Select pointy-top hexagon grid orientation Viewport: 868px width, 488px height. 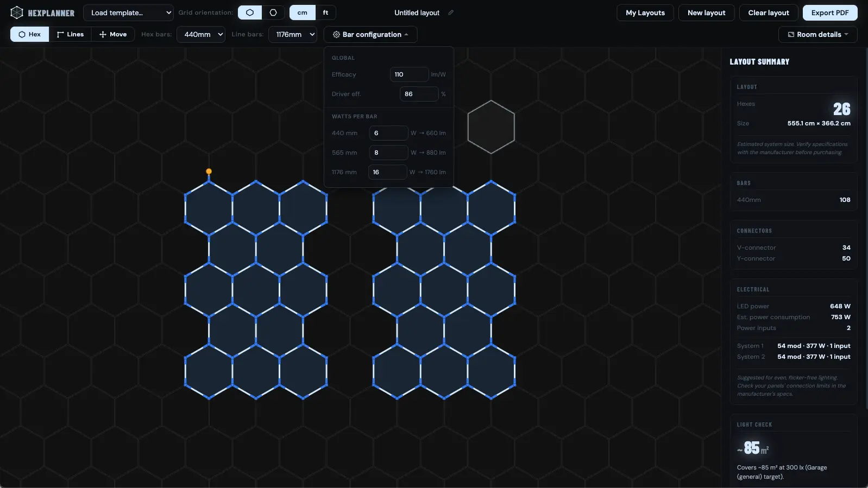click(250, 12)
